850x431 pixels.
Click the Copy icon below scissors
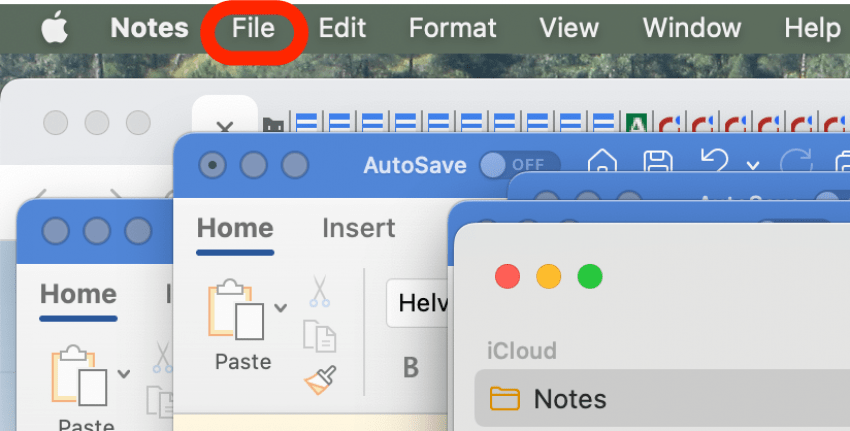(317, 337)
